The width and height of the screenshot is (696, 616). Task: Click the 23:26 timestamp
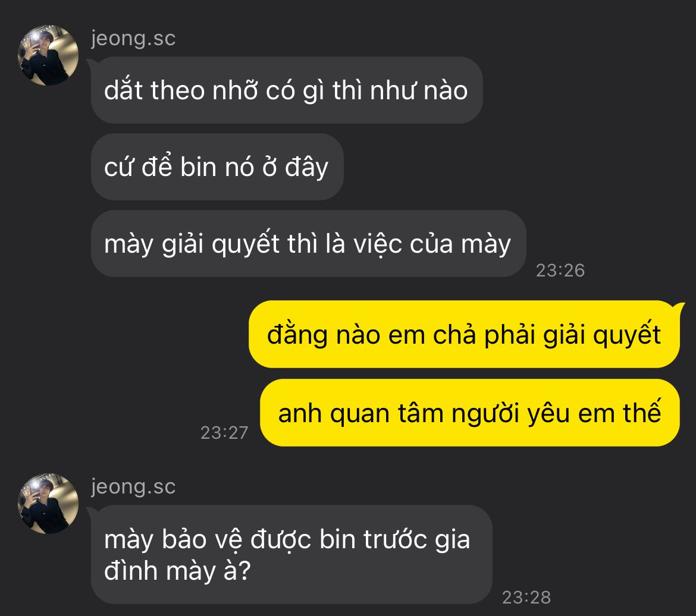(560, 271)
